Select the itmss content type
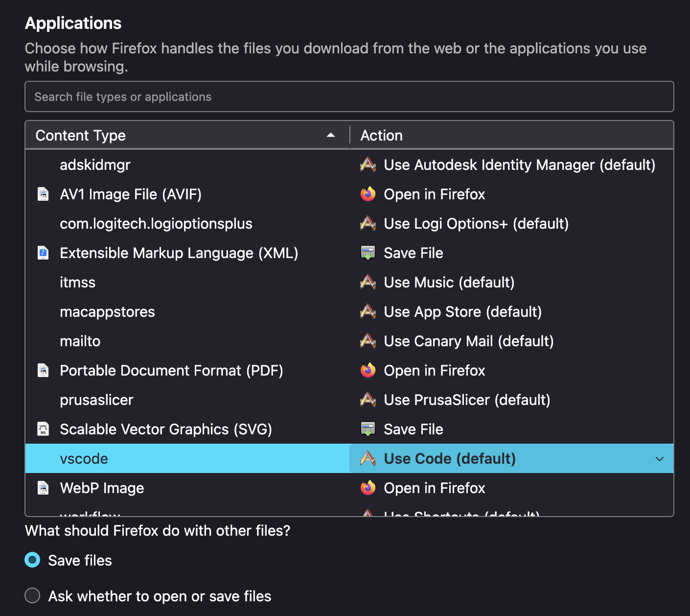Viewport: 690px width, 616px height. click(77, 283)
